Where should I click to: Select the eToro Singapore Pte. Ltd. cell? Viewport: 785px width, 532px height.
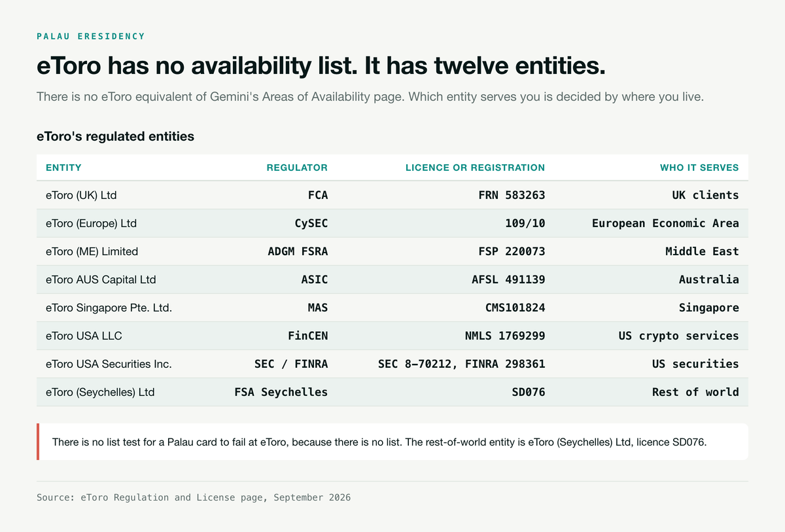(109, 308)
